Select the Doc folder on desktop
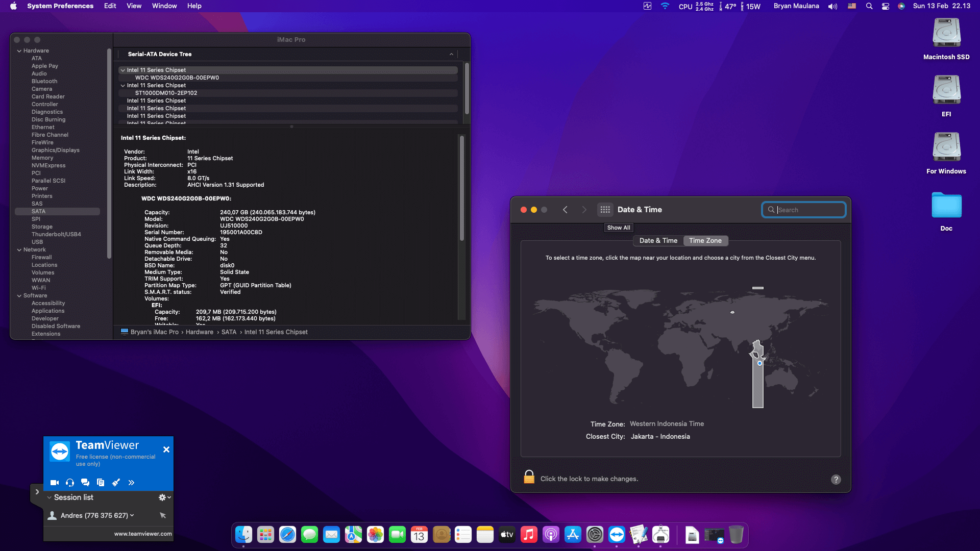 click(946, 211)
